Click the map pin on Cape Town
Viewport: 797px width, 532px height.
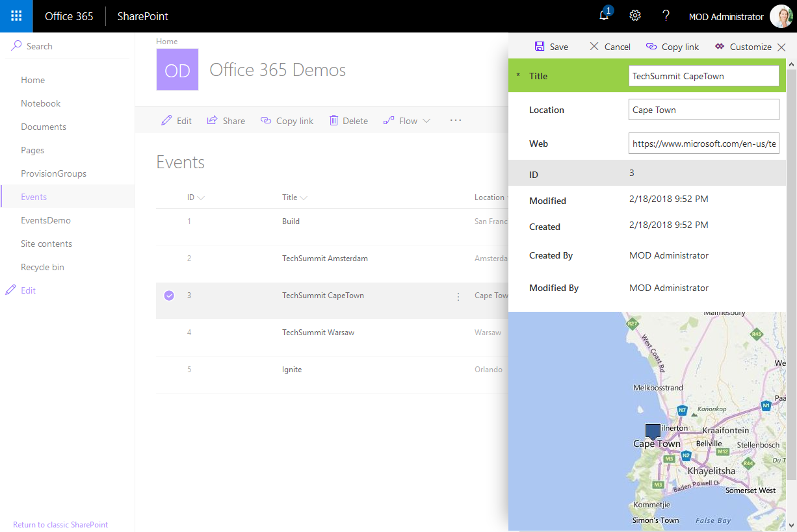652,431
